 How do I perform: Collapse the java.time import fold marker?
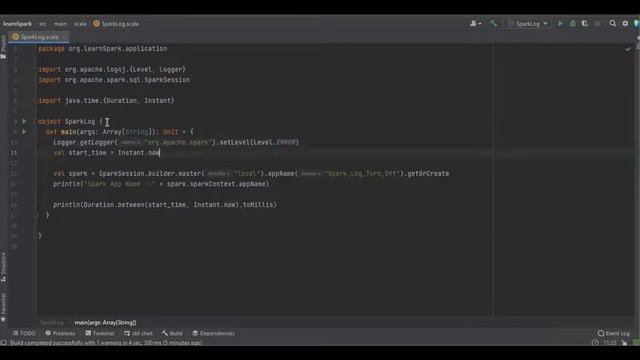pyautogui.click(x=36, y=100)
